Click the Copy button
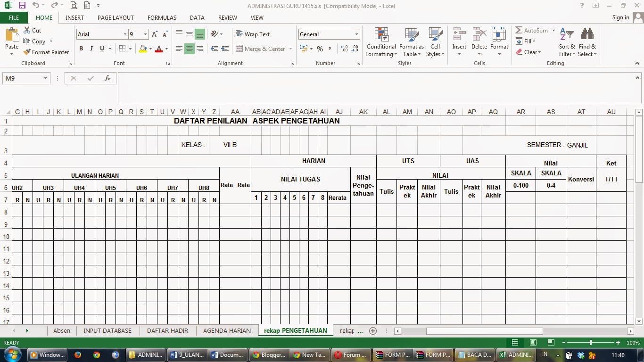This screenshot has height=362, width=644. coord(34,41)
